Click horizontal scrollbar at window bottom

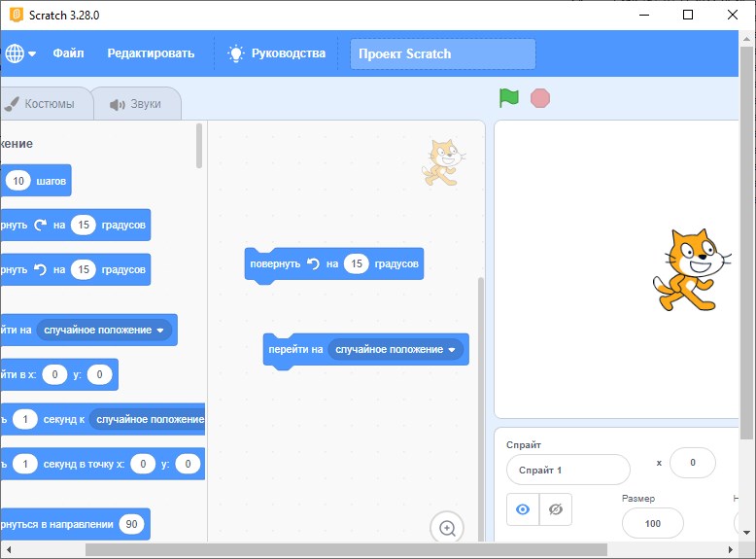click(x=346, y=549)
